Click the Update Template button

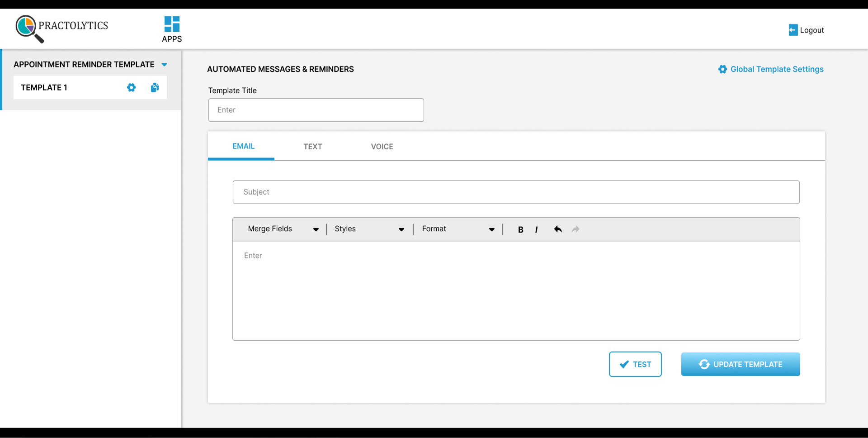click(740, 364)
